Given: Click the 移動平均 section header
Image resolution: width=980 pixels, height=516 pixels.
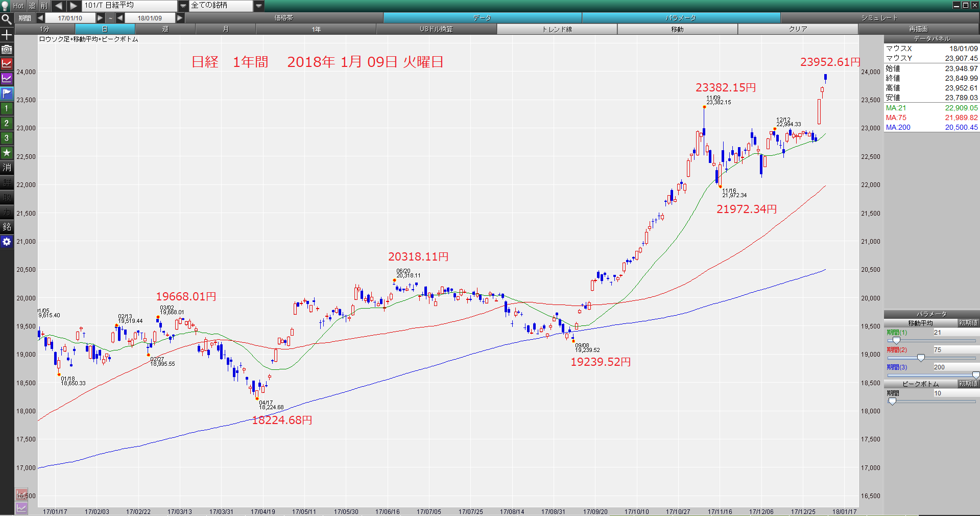Looking at the screenshot, I should (920, 323).
